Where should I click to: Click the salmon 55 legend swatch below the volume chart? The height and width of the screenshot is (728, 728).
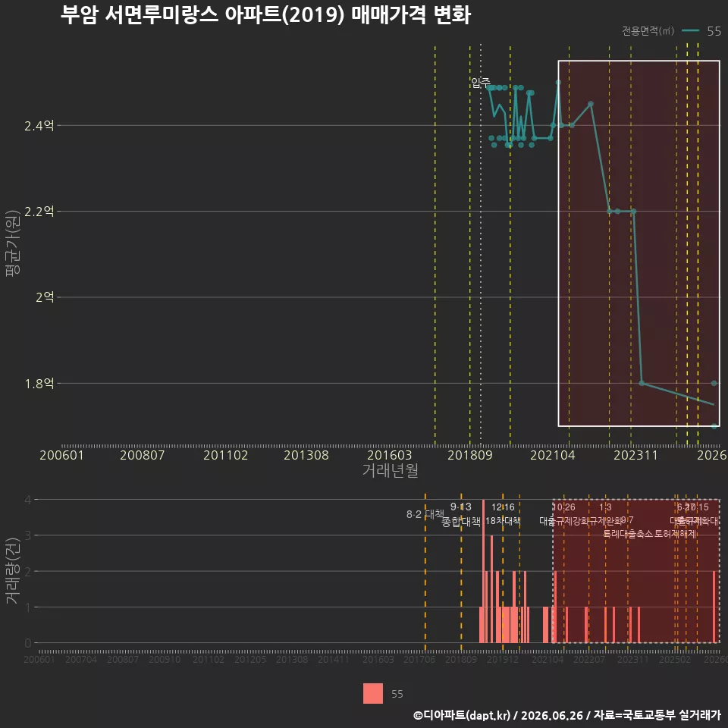(373, 693)
